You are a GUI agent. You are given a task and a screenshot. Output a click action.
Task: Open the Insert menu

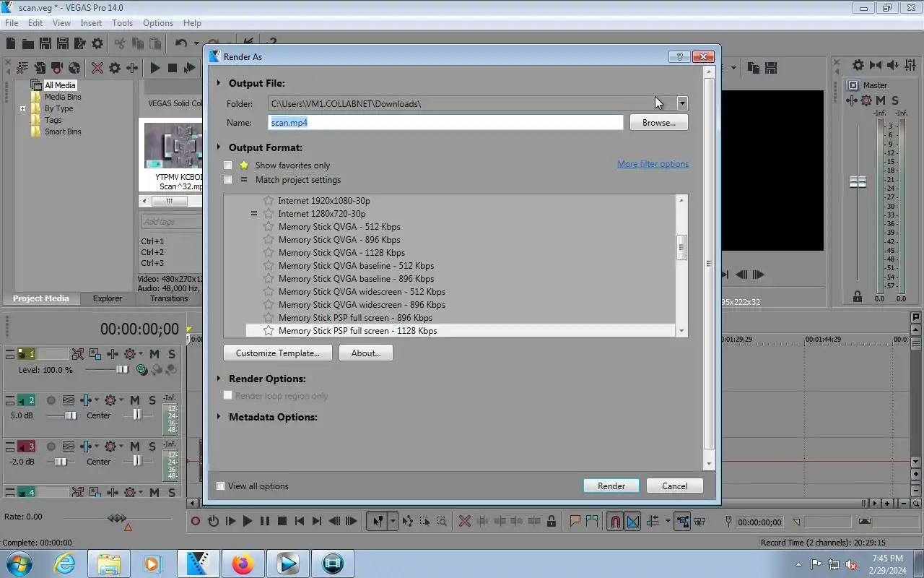[x=91, y=23]
